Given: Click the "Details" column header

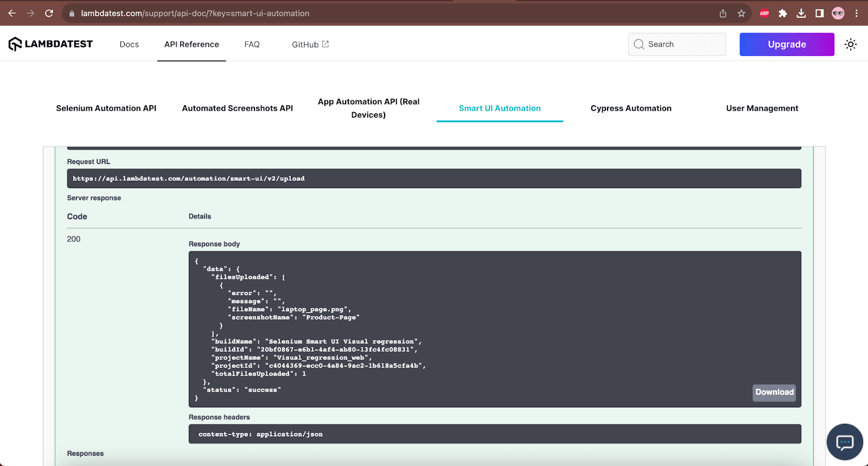Looking at the screenshot, I should point(200,216).
